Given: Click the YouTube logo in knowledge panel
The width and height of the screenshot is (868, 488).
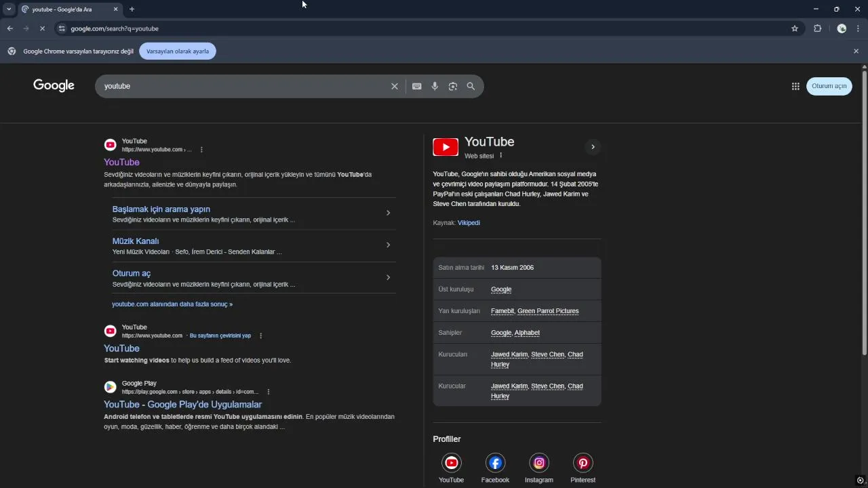Looking at the screenshot, I should coord(446,146).
